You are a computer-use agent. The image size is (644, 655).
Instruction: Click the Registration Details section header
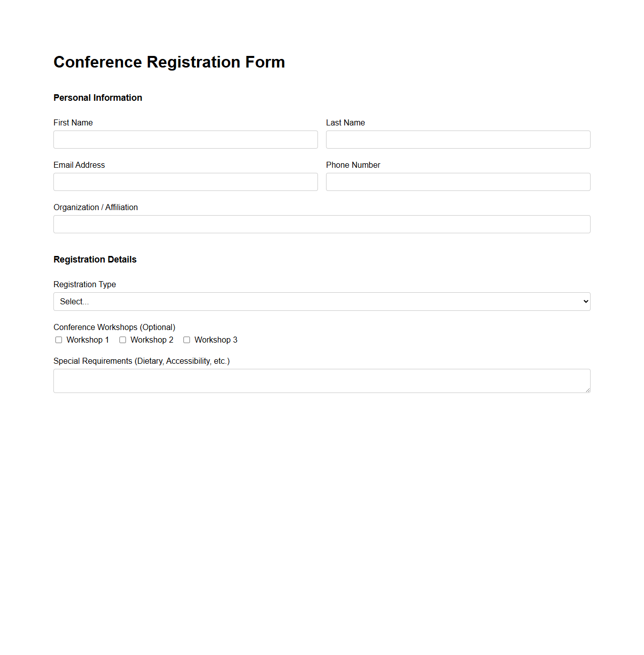coord(95,259)
